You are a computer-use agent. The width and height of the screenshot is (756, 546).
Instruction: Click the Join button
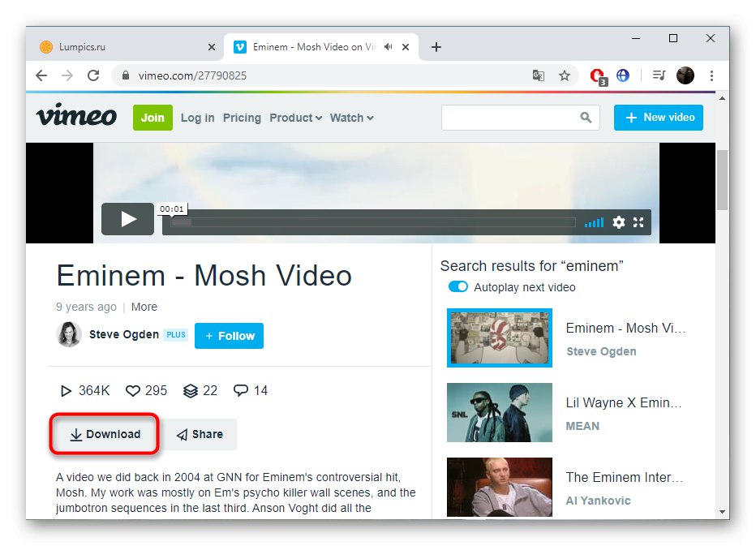pyautogui.click(x=152, y=118)
